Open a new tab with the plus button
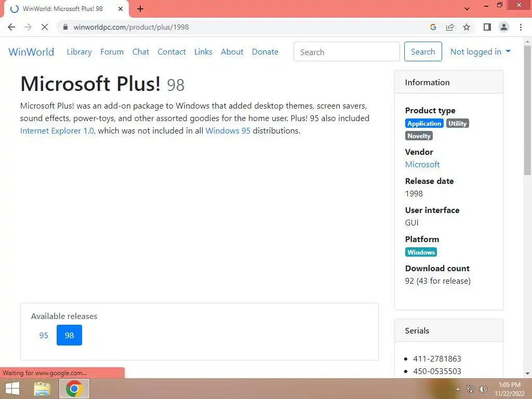 140,9
